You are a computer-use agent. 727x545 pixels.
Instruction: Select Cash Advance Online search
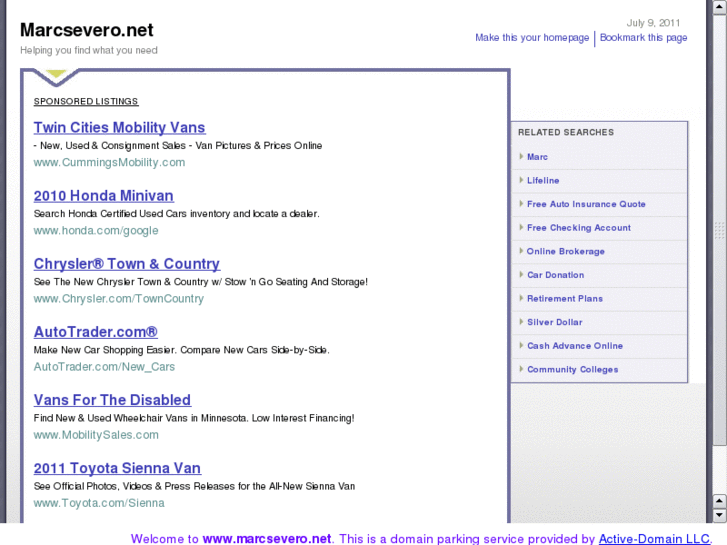pyautogui.click(x=575, y=346)
